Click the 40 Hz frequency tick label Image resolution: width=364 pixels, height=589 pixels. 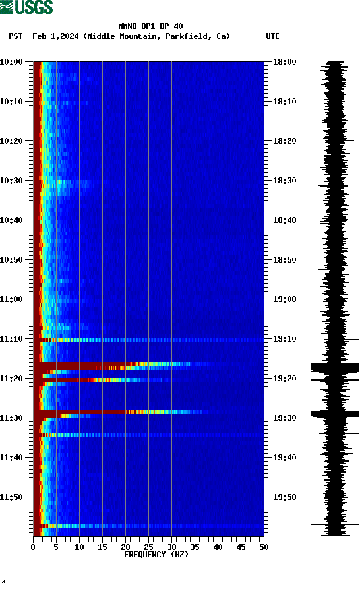coord(218,547)
